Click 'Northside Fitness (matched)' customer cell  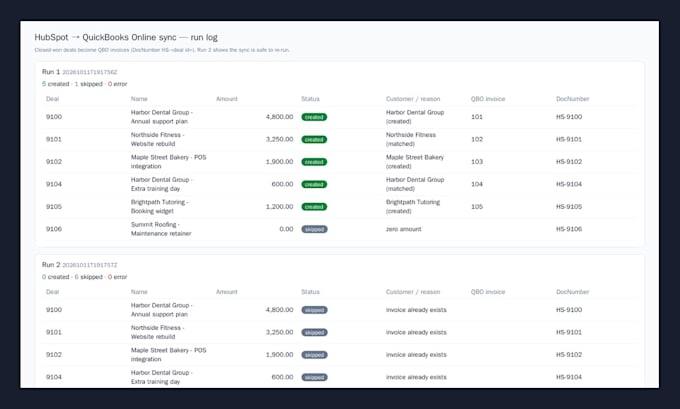pos(411,139)
